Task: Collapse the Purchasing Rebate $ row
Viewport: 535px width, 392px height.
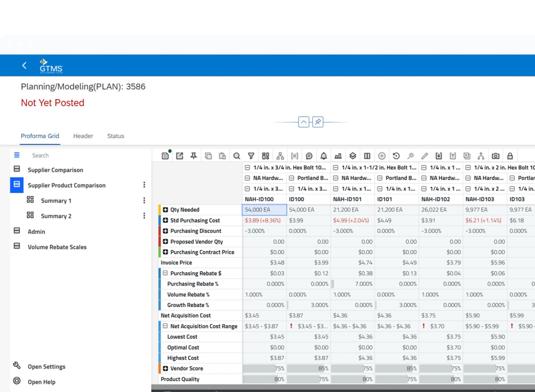Action: click(x=165, y=273)
